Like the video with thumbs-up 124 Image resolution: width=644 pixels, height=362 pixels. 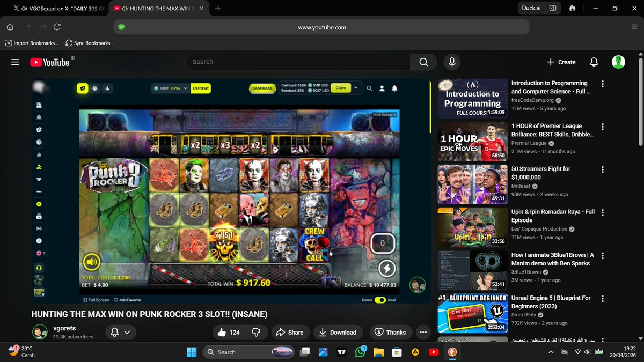click(x=228, y=333)
